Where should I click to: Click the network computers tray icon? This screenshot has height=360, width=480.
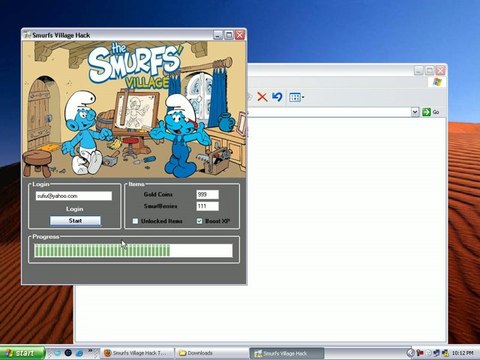click(437, 353)
